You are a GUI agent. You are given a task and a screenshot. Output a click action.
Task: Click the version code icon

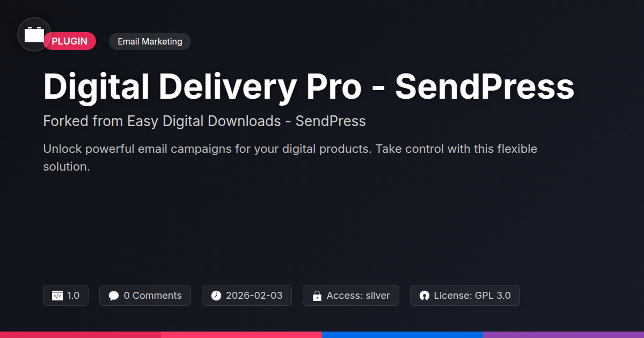point(57,296)
